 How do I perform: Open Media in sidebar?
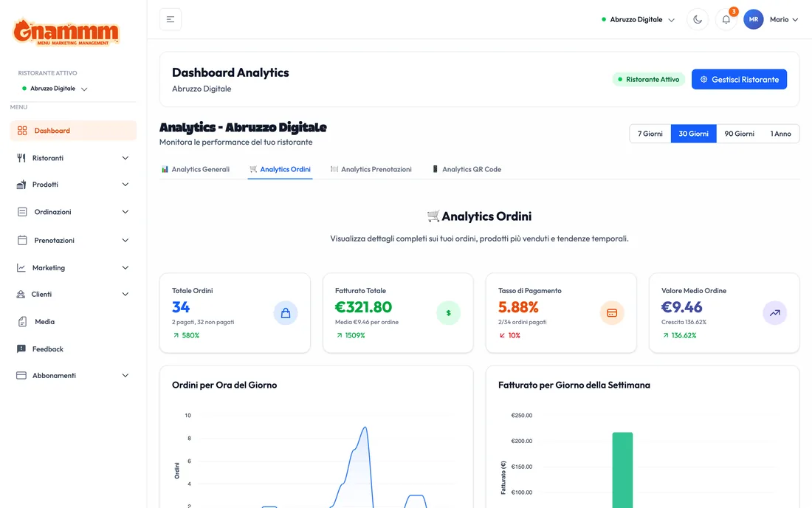point(73,322)
